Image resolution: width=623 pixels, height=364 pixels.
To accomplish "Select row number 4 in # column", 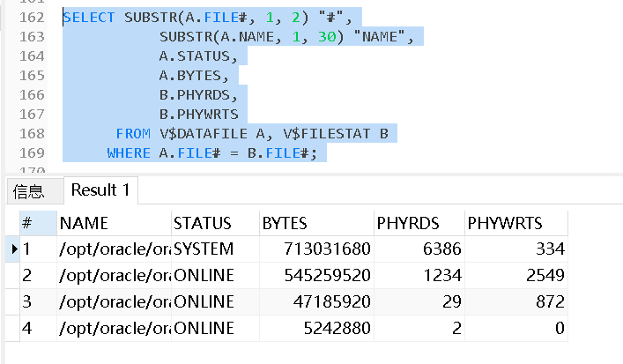I will tap(27, 329).
